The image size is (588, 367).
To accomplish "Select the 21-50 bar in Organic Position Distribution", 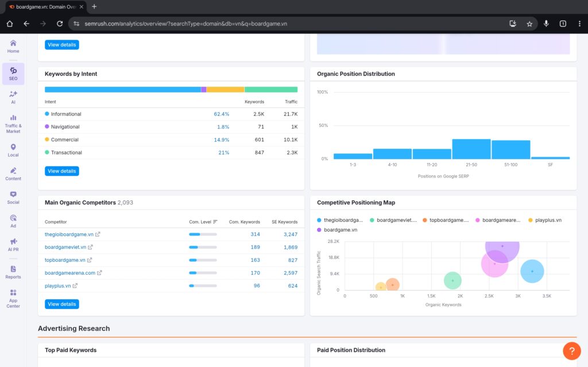I will pos(471,147).
